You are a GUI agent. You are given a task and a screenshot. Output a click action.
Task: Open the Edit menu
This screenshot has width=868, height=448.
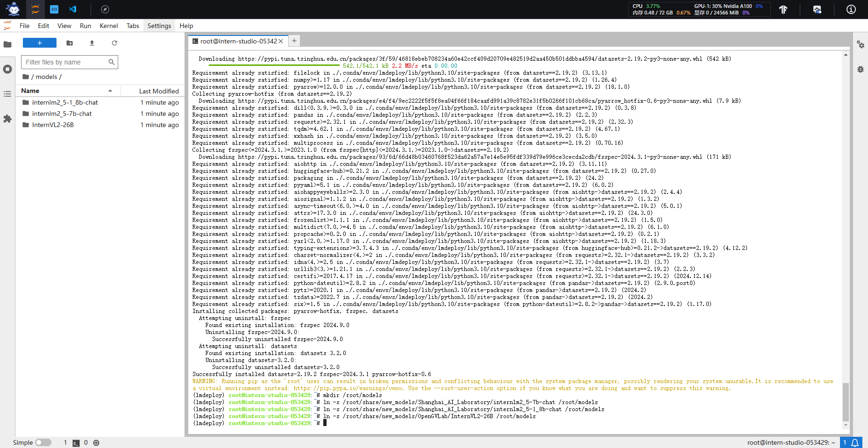pyautogui.click(x=43, y=26)
